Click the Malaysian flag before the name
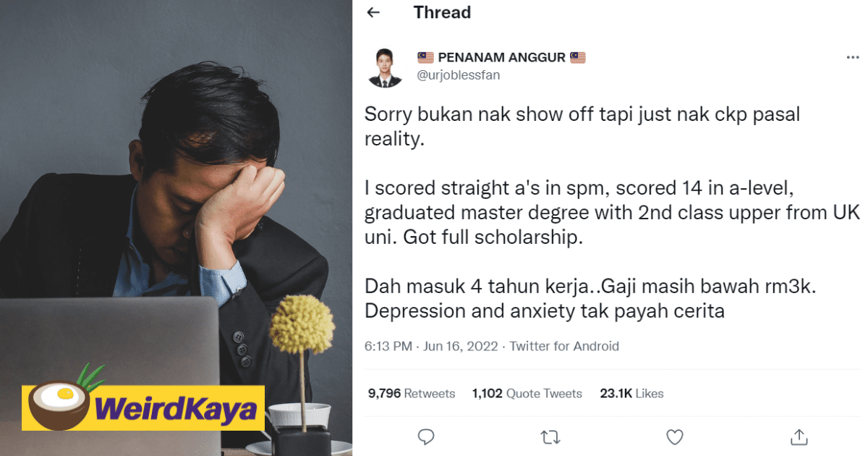 pos(426,57)
